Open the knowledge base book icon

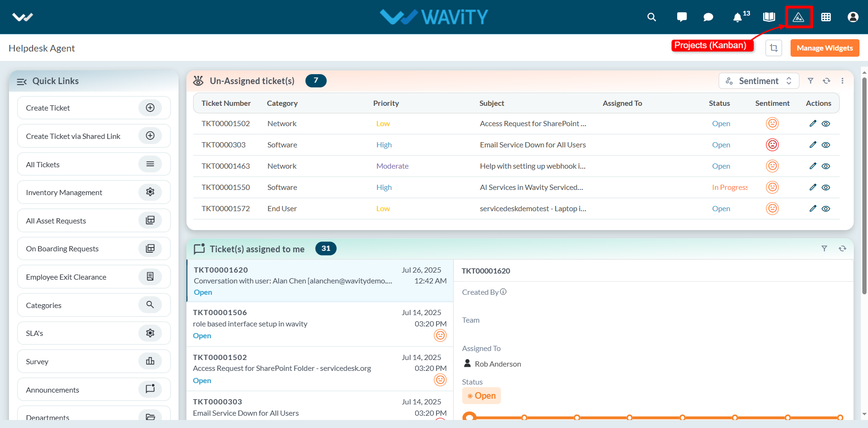tap(769, 17)
